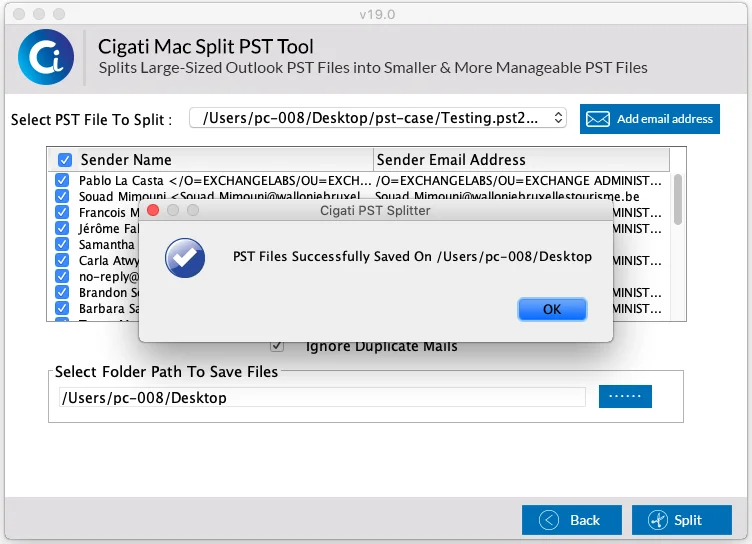Select the Barbara sender name text

pyautogui.click(x=109, y=308)
